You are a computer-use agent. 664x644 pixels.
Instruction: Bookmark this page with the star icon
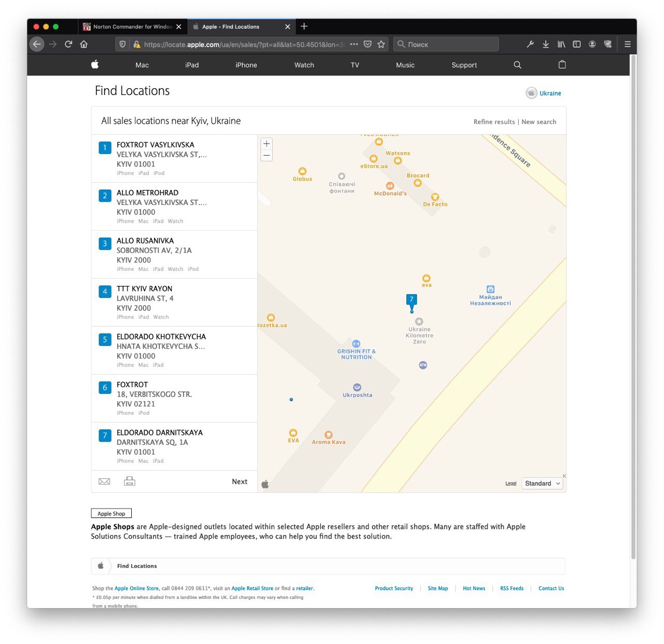coord(381,45)
